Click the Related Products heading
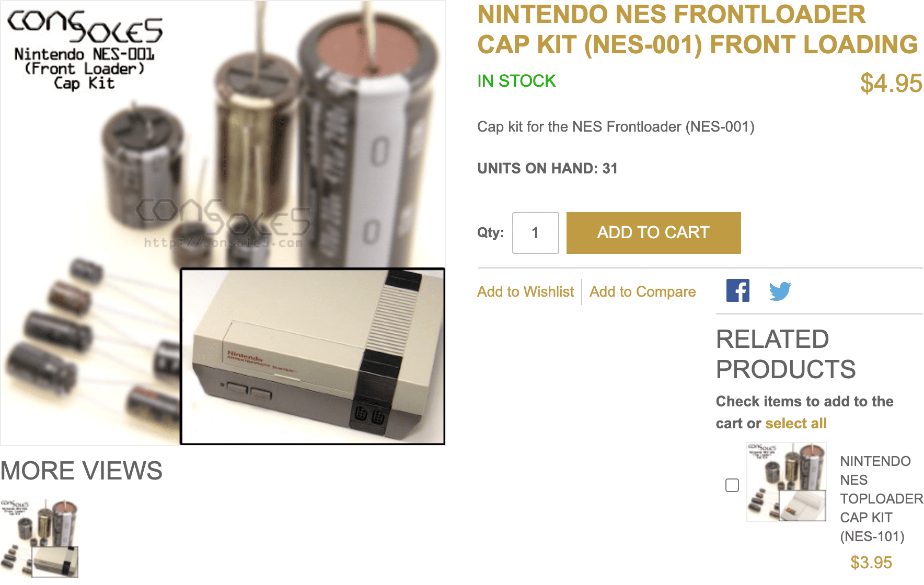924x585 pixels. click(x=786, y=354)
